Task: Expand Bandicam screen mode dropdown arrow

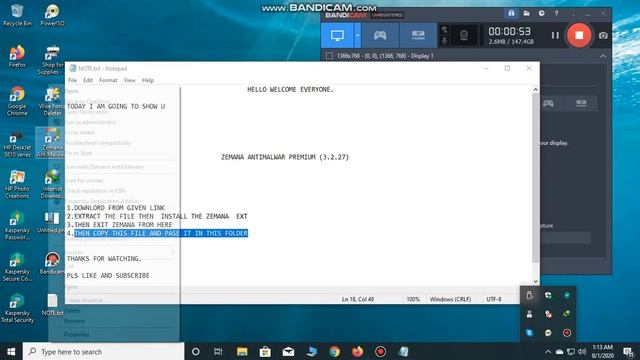Action: pyautogui.click(x=358, y=36)
